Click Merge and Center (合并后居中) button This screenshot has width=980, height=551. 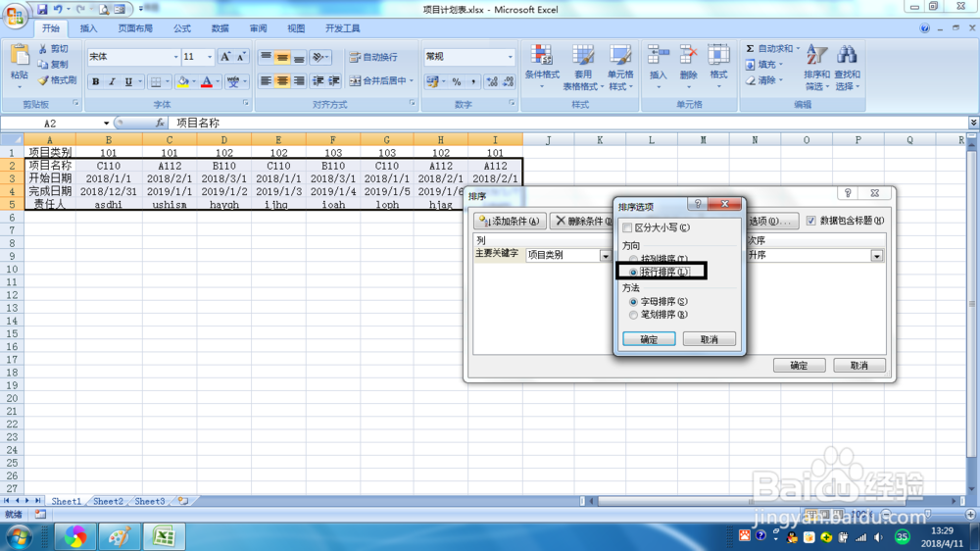[x=381, y=80]
